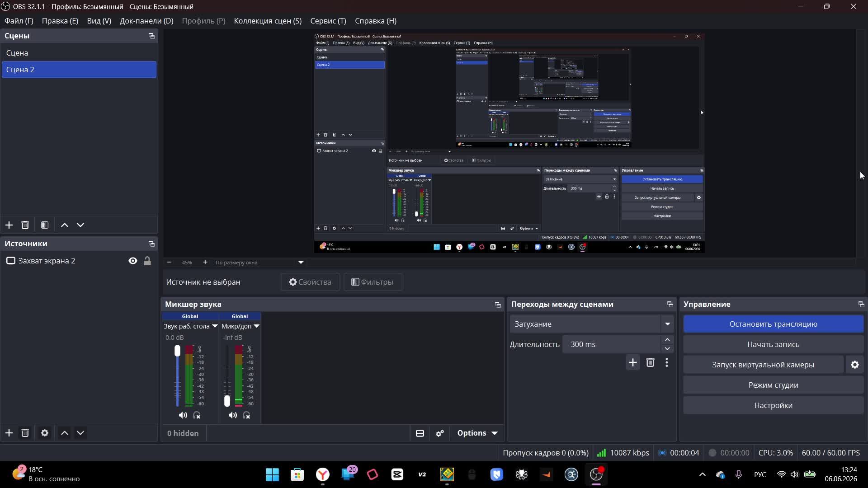Screen dimensions: 868x488
Task: Open the mixer Options dropdown
Action: (477, 433)
